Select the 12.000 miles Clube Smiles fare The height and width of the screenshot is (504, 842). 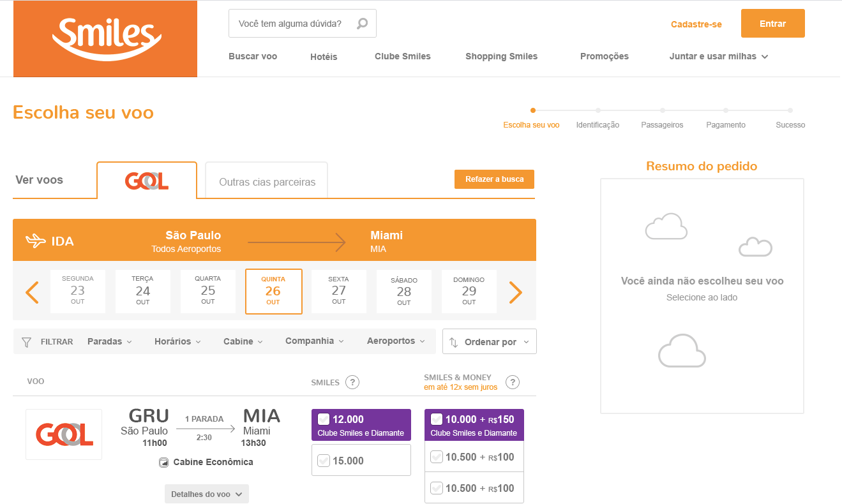pyautogui.click(x=361, y=425)
